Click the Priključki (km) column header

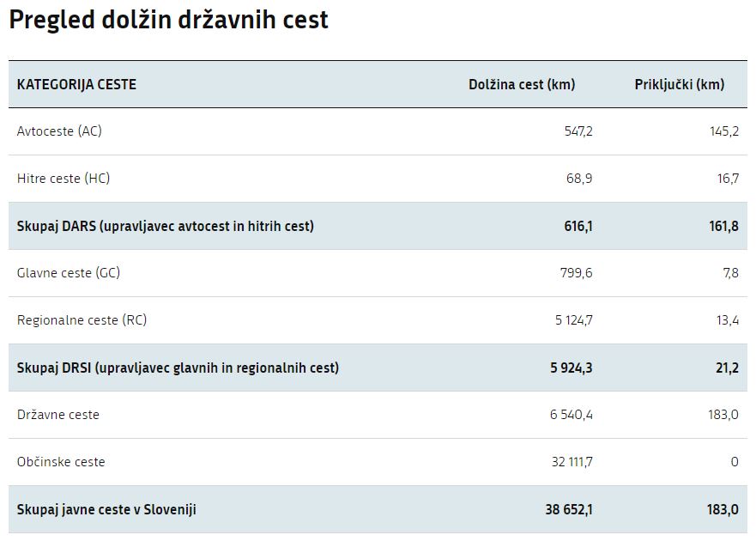click(679, 84)
